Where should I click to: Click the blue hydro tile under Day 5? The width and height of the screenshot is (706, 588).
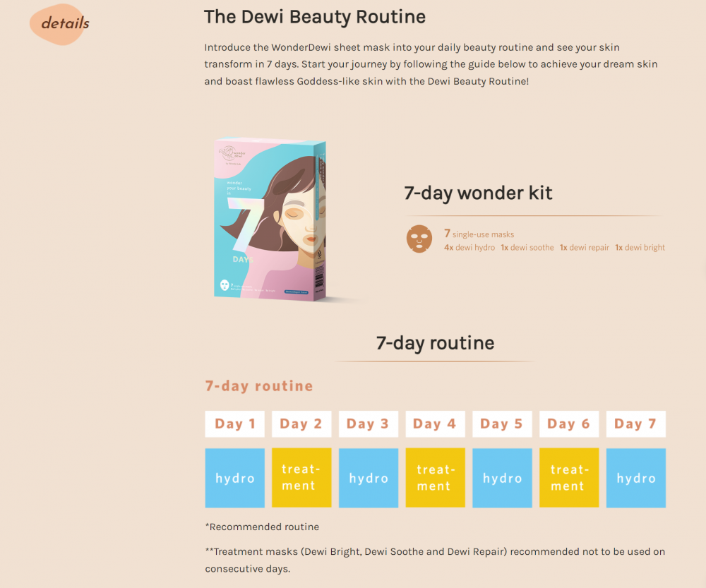click(502, 478)
